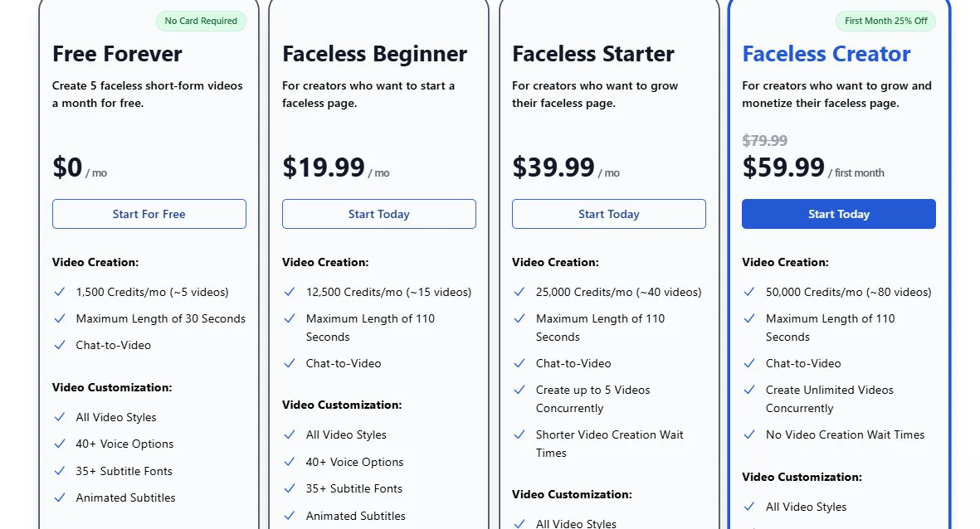Select the checkmark next to Animated Subtitles in Faceless Beginner
This screenshot has width=980, height=529.
click(290, 515)
